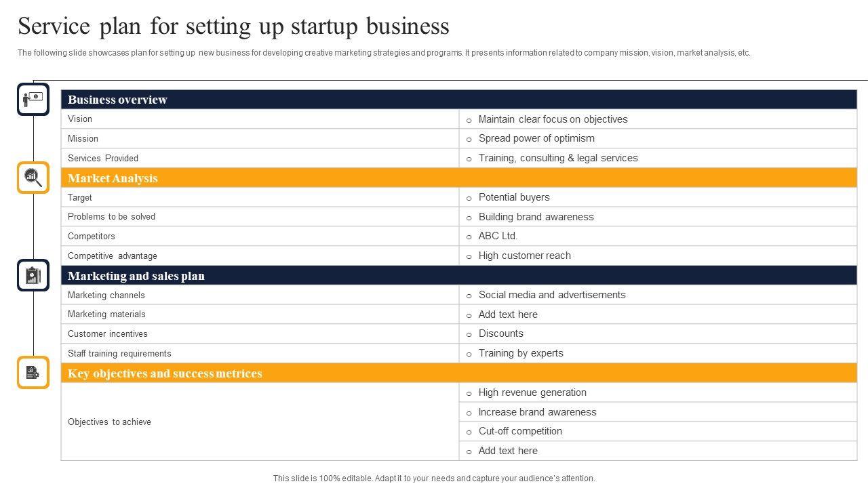Click the Discounts cell

pyautogui.click(x=500, y=333)
